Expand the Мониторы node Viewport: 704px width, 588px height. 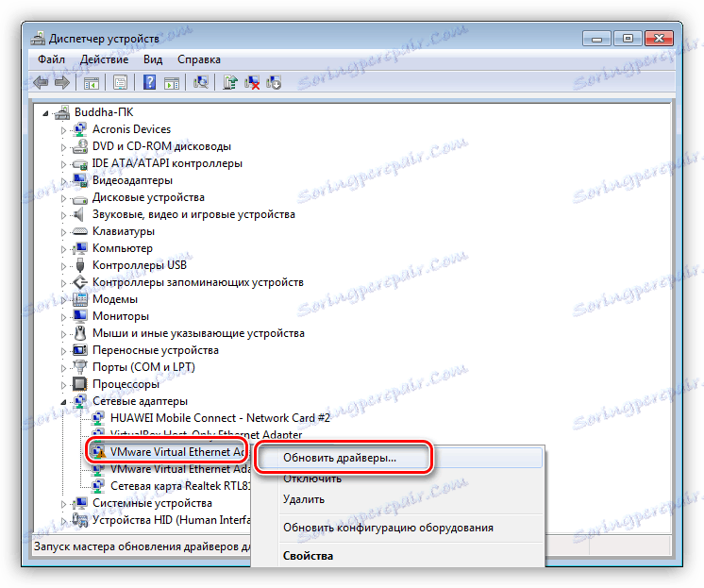point(63,317)
